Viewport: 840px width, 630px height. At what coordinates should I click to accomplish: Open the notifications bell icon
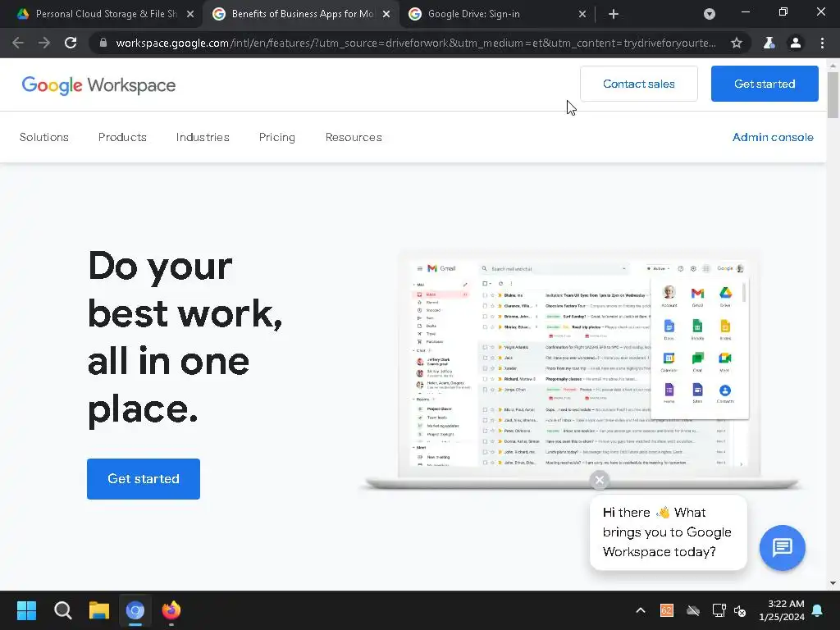coord(818,610)
